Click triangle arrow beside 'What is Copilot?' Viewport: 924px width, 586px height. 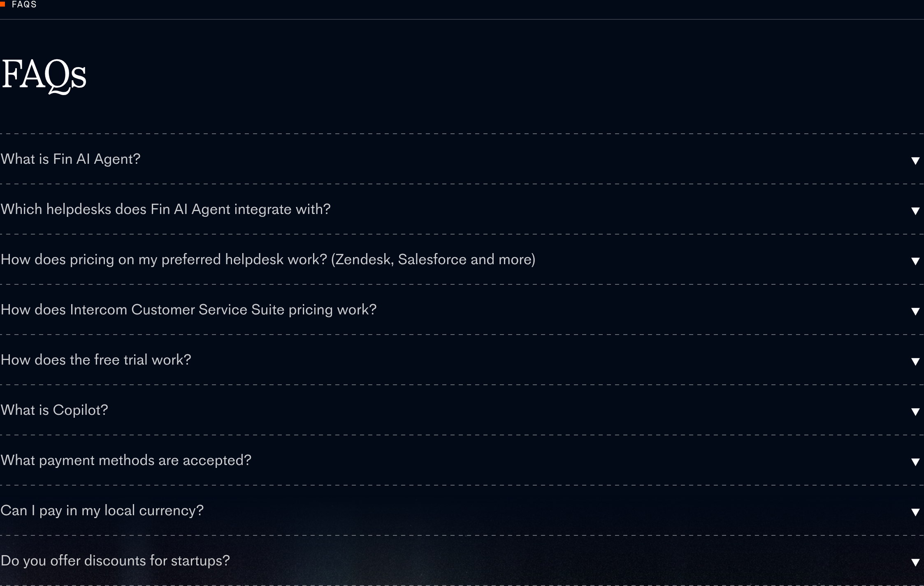point(915,412)
